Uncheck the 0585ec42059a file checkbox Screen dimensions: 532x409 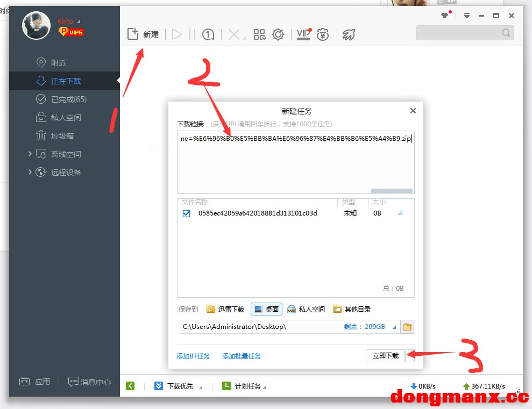tap(187, 213)
